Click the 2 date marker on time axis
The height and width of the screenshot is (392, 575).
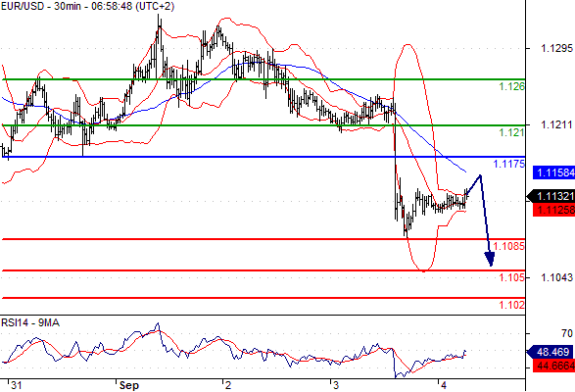pyautogui.click(x=228, y=385)
